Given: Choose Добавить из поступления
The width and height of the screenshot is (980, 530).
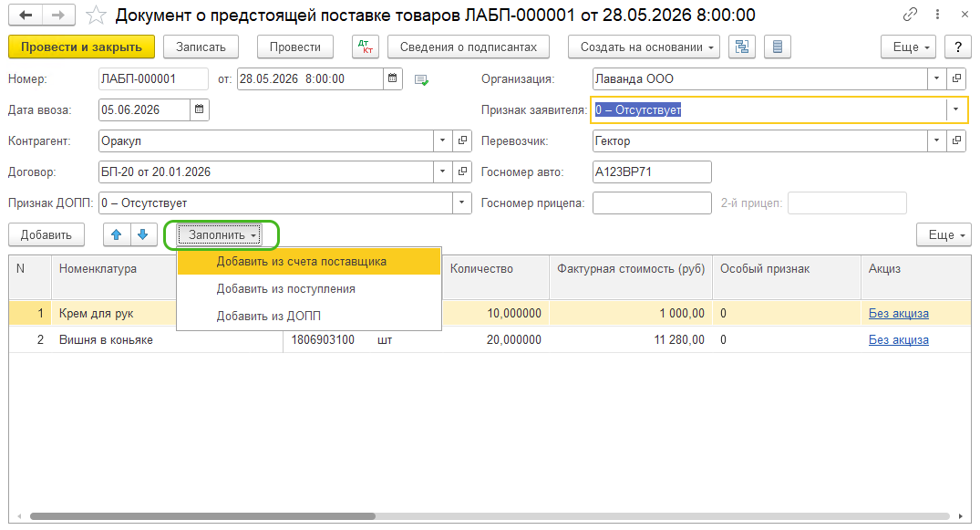Looking at the screenshot, I should pos(309,289).
